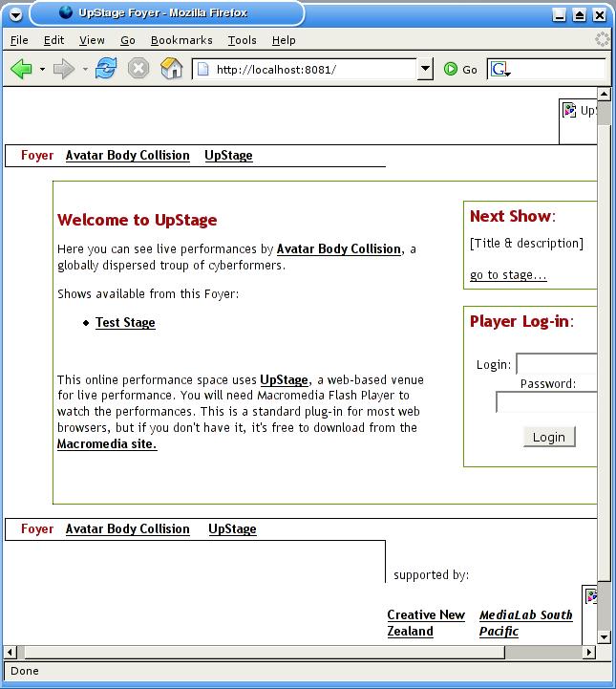Click the green Back arrow button
616x689 pixels.
pyautogui.click(x=21, y=69)
